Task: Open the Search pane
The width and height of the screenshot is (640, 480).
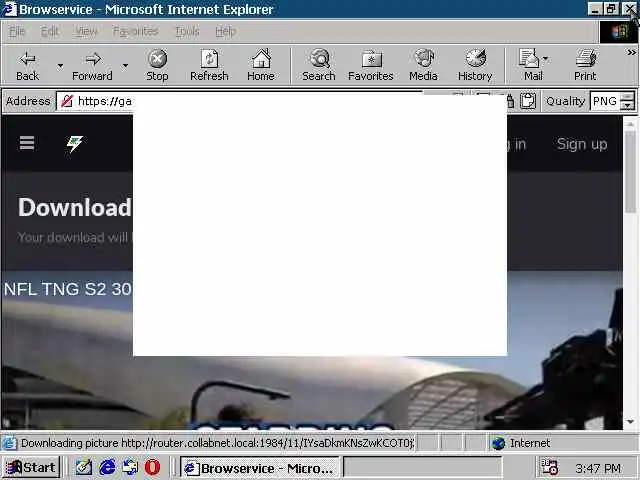Action: 319,65
